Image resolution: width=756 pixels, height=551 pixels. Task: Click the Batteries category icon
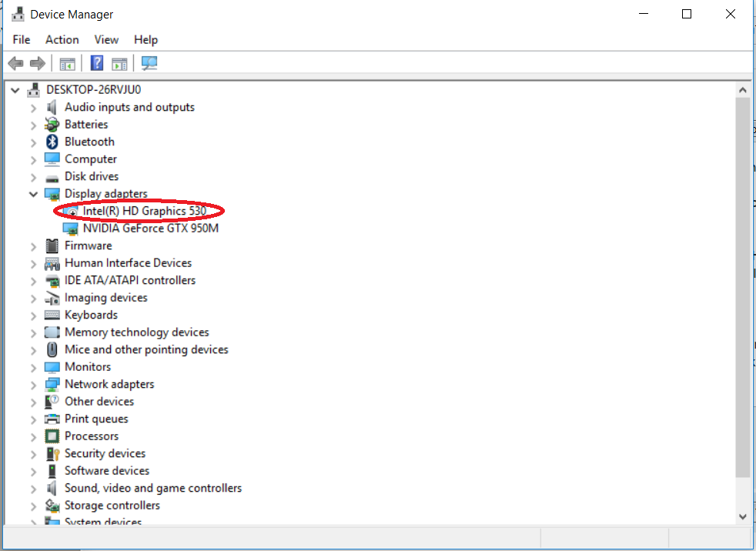(x=52, y=125)
